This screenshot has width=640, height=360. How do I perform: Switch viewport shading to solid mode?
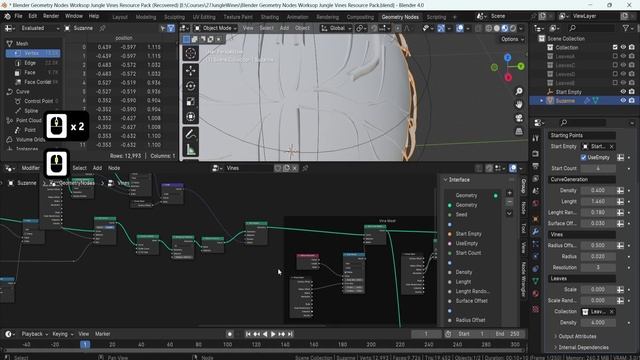(x=497, y=28)
